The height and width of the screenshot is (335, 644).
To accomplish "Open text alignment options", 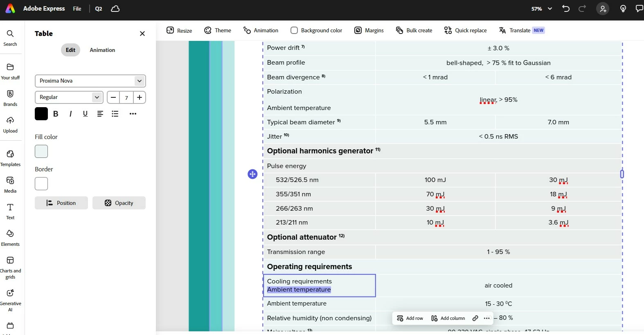I will click(100, 114).
